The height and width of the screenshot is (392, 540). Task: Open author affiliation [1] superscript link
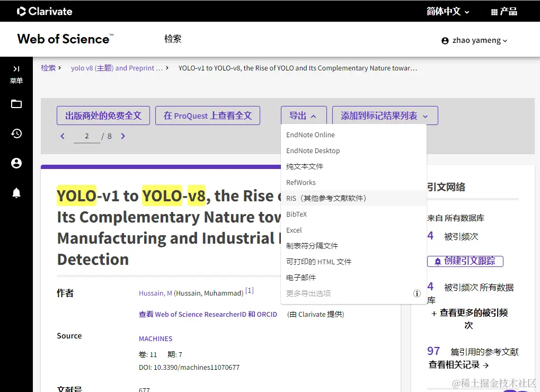(x=250, y=290)
